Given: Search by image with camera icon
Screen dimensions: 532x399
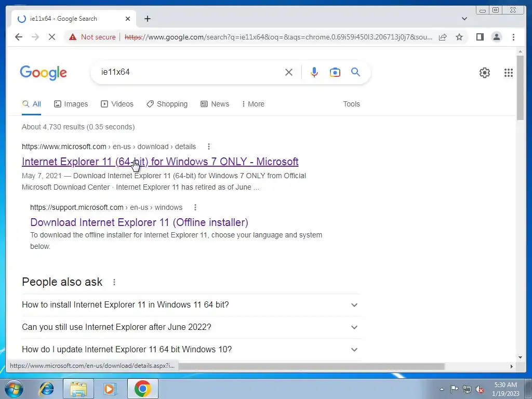Looking at the screenshot, I should point(335,72).
